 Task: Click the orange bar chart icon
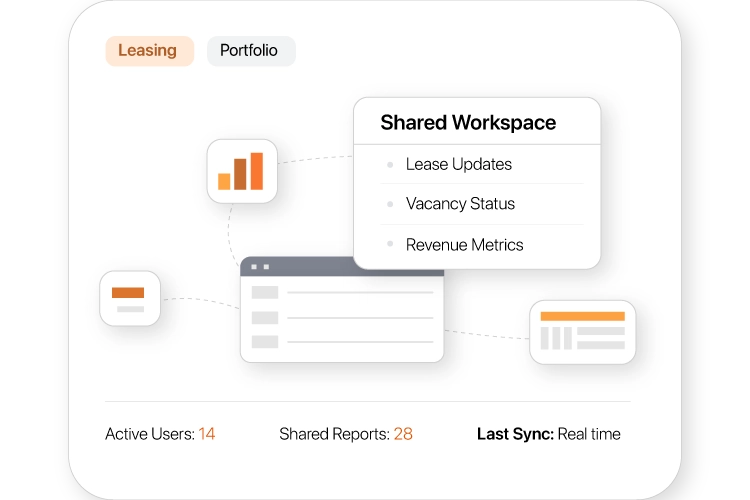tap(241, 171)
